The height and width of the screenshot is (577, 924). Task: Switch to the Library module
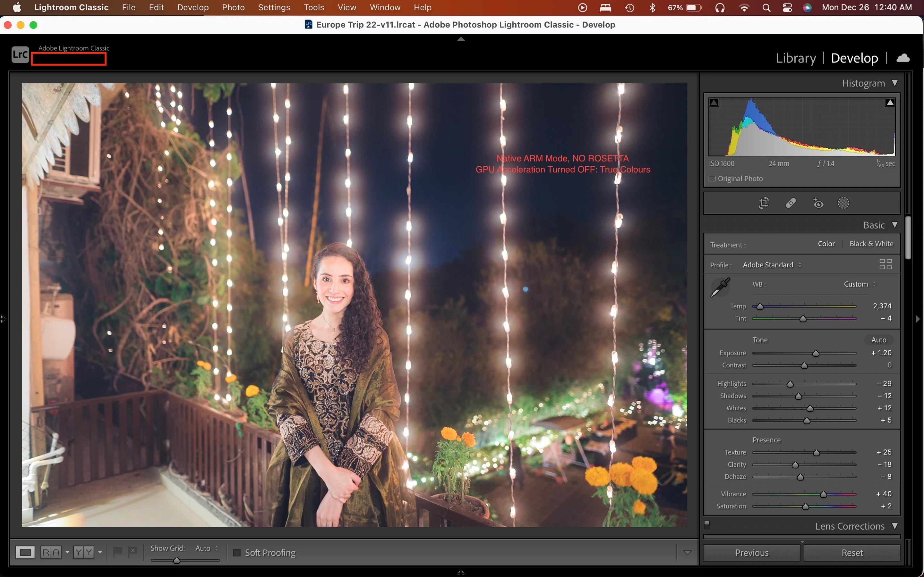795,58
